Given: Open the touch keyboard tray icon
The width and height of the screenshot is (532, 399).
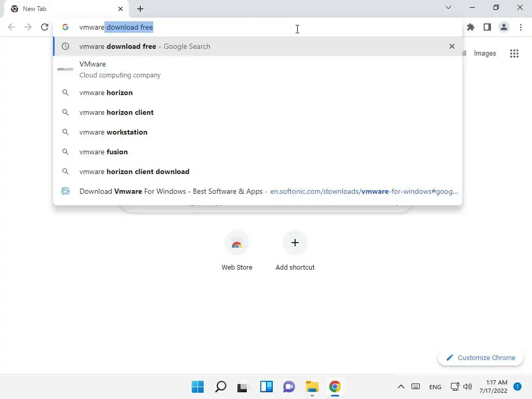Looking at the screenshot, I should [x=416, y=387].
